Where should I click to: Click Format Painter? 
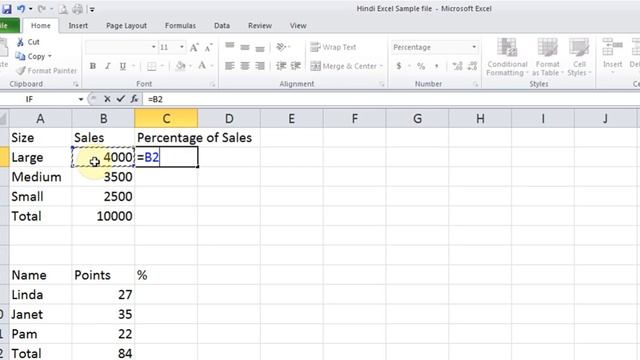(x=46, y=71)
